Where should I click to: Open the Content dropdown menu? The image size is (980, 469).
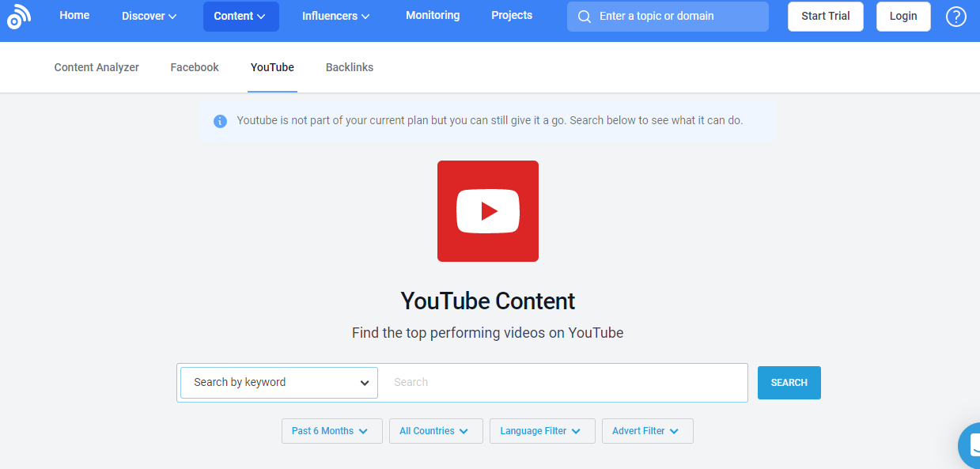(241, 17)
